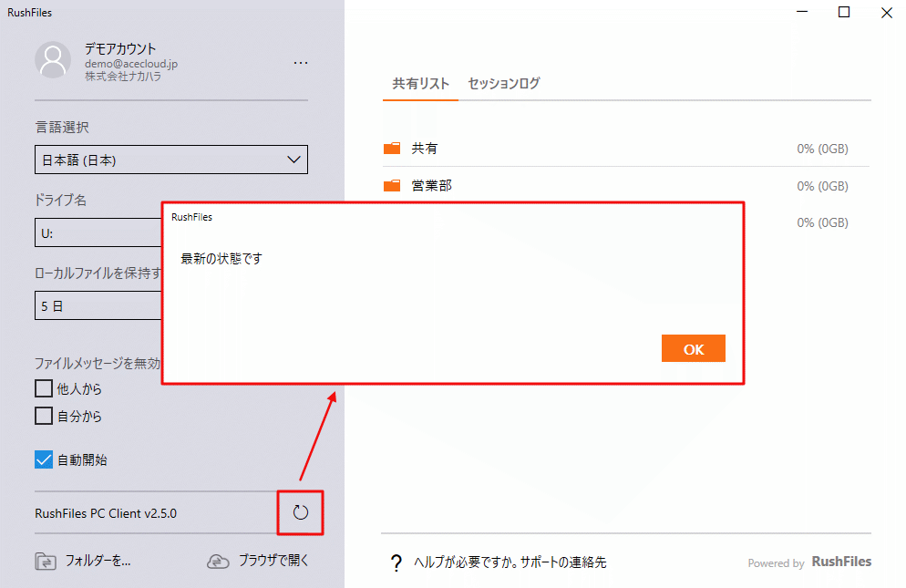This screenshot has height=588, width=906.
Task: Click the 最新の状態です dialog message
Action: tap(221, 258)
